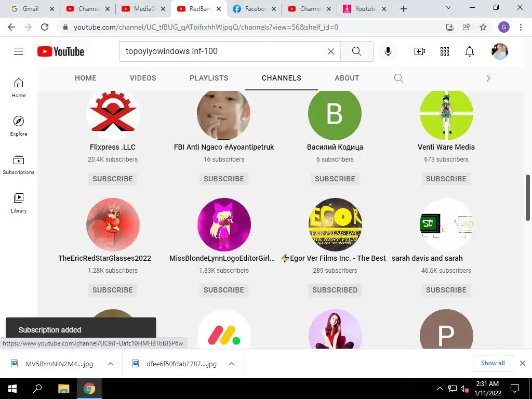Image resolution: width=532 pixels, height=399 pixels.
Task: Open the Create video camera icon
Action: [420, 51]
